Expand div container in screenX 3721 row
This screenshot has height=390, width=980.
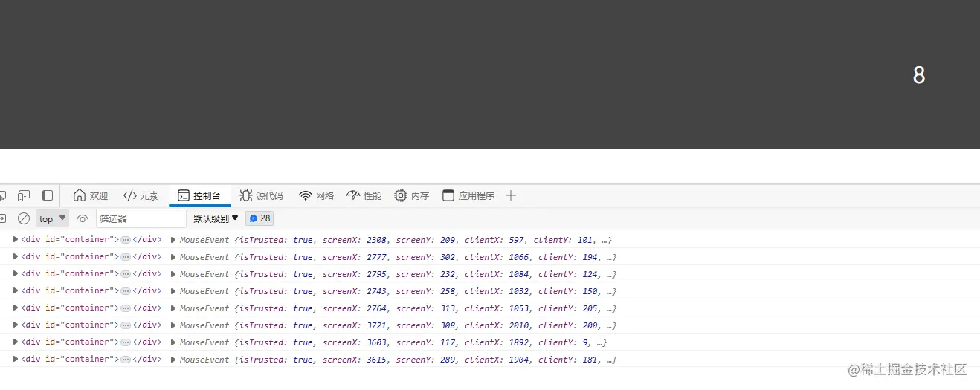point(16,325)
